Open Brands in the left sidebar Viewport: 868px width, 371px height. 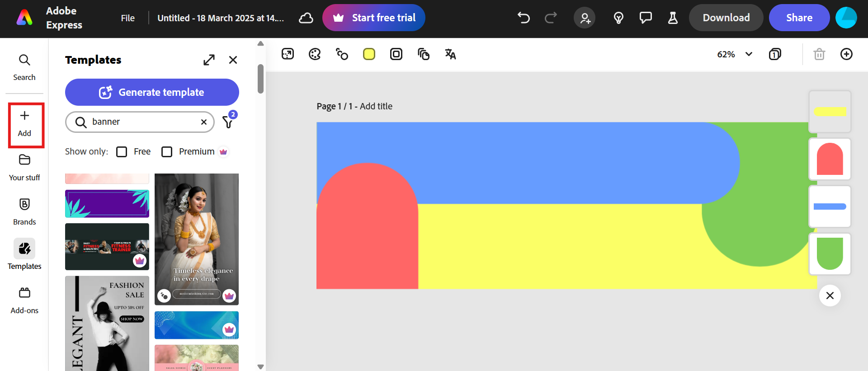[24, 211]
